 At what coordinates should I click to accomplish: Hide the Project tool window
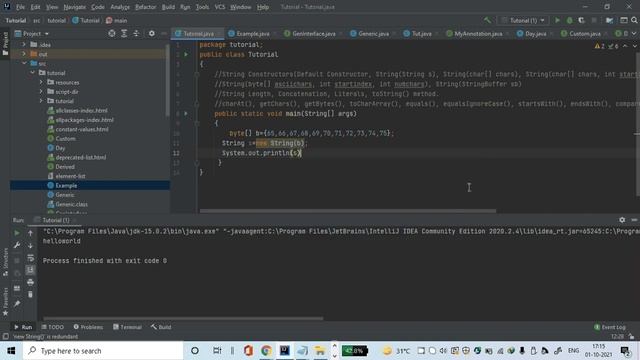[164, 33]
